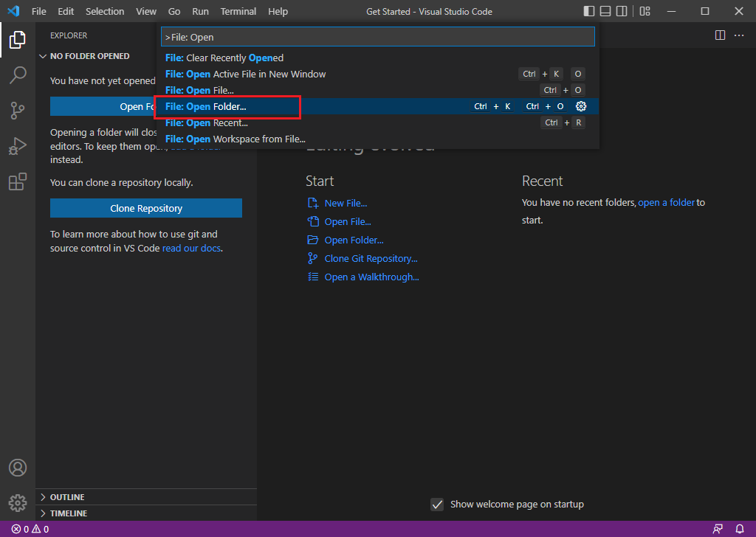Click the command palette input field

[x=377, y=37]
